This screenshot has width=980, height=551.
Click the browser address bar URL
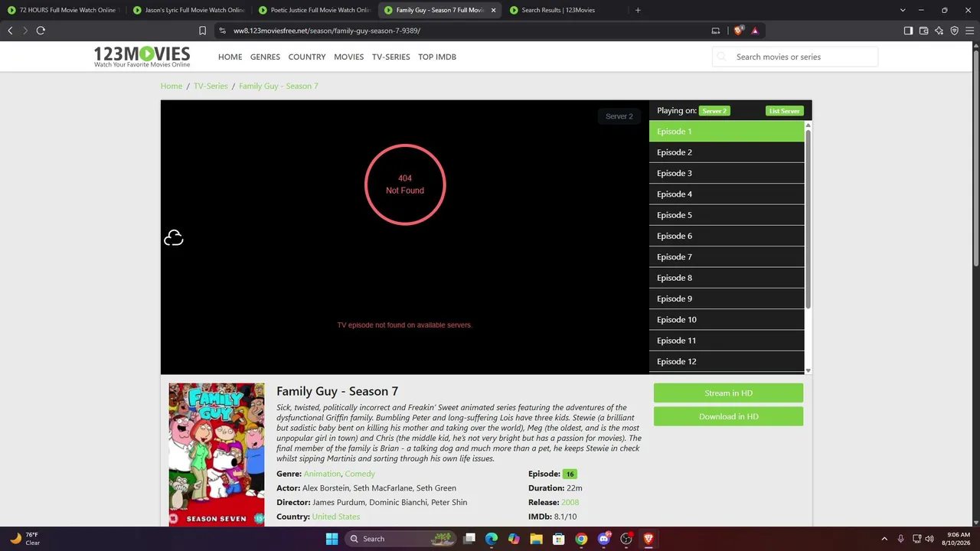click(x=327, y=31)
